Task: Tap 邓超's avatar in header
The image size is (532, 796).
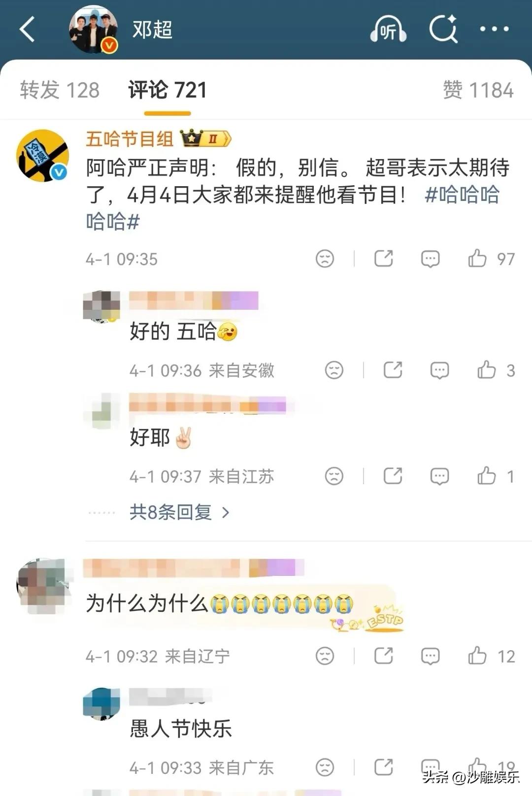Action: pyautogui.click(x=93, y=29)
